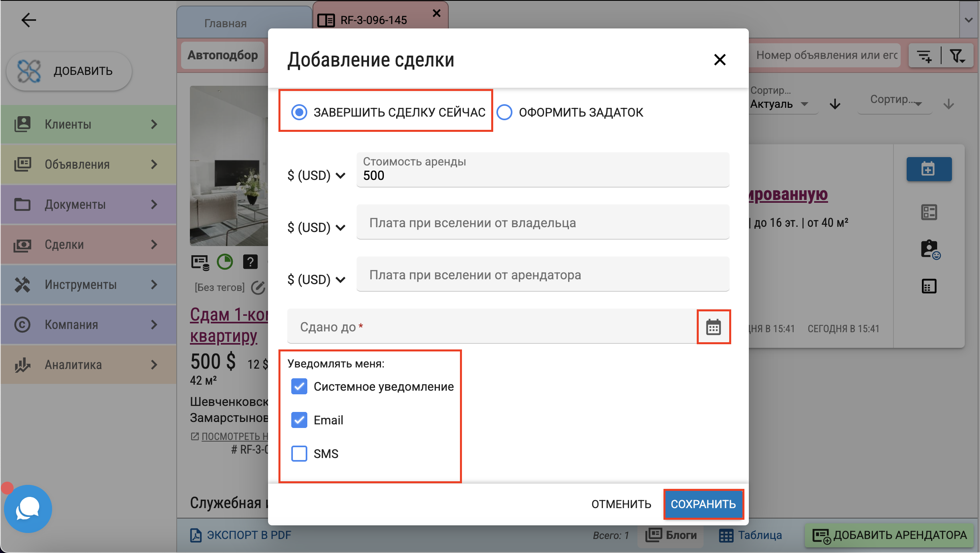This screenshot has height=553, width=980.
Task: Click the blue add calendar event button
Action: pos(929,169)
